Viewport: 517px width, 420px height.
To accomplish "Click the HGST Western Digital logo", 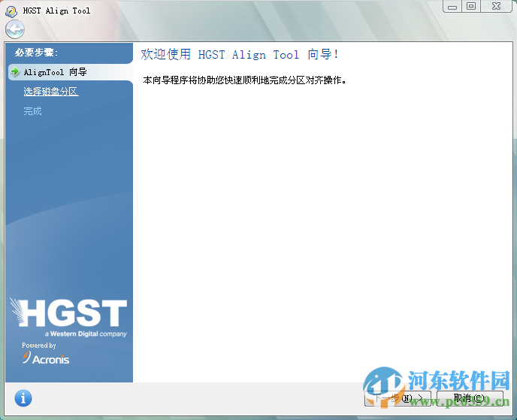I will pyautogui.click(x=68, y=317).
